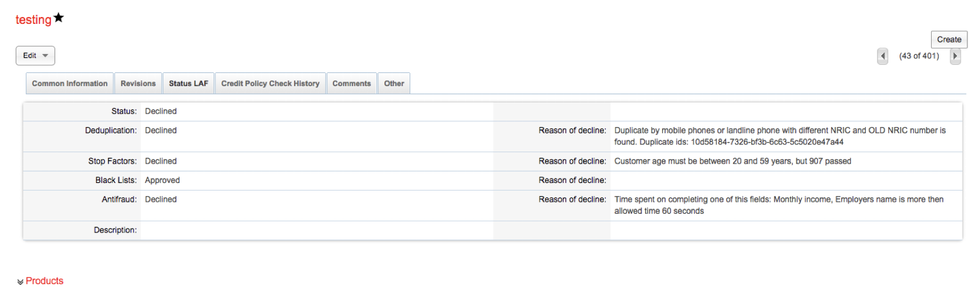This screenshot has width=980, height=293.
Task: Go to the next record arrow
Action: [x=955, y=56]
